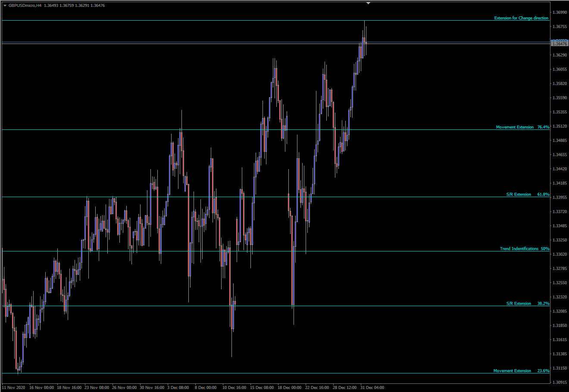Click the "31 Dec 04:00" time axis label
This screenshot has width=569, height=392.
point(372,388)
